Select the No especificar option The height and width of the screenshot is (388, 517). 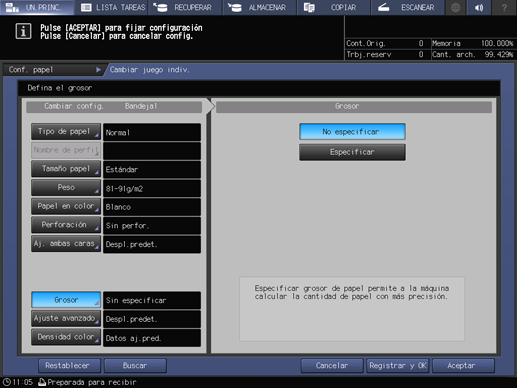click(352, 132)
